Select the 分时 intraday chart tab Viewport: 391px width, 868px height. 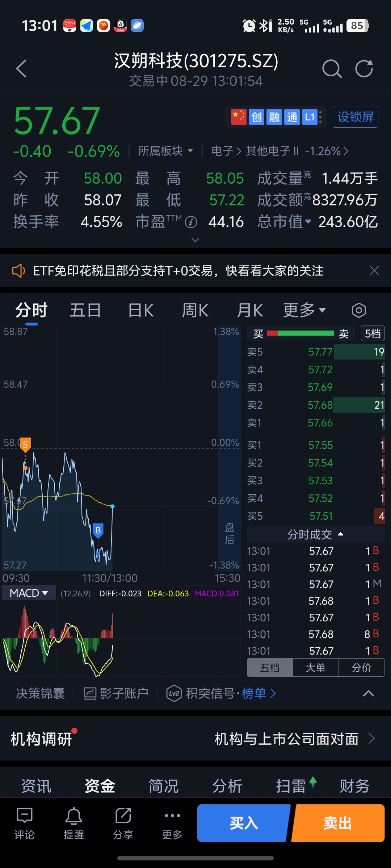click(31, 310)
